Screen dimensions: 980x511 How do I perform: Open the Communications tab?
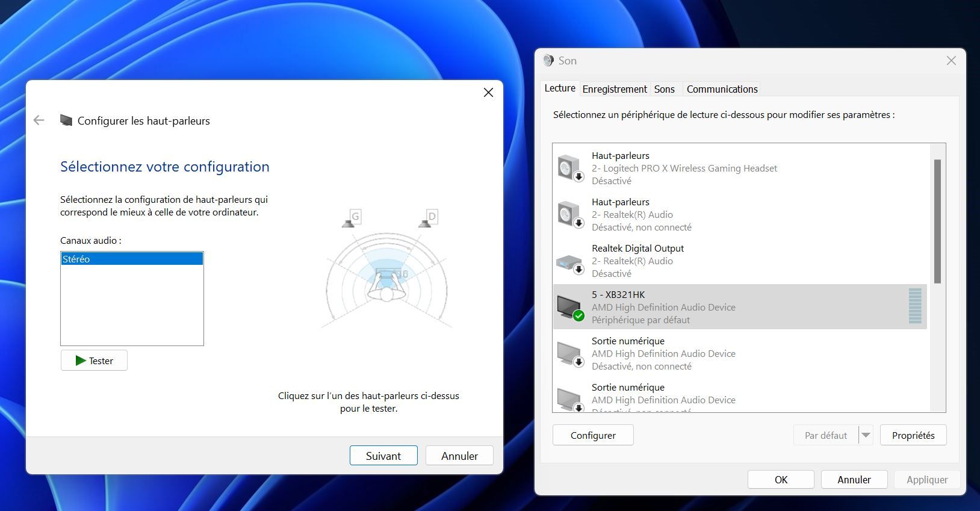722,89
